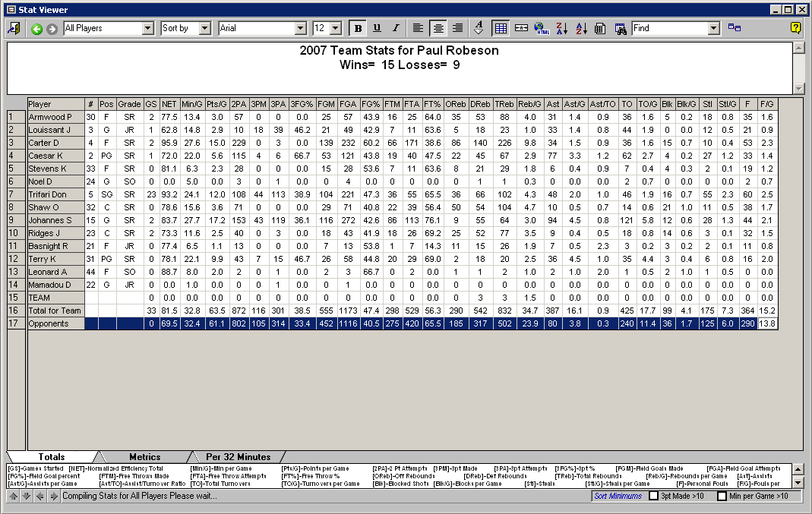Viewport: 812px width, 514px height.
Task: Select row header 17
Action: click(17, 323)
